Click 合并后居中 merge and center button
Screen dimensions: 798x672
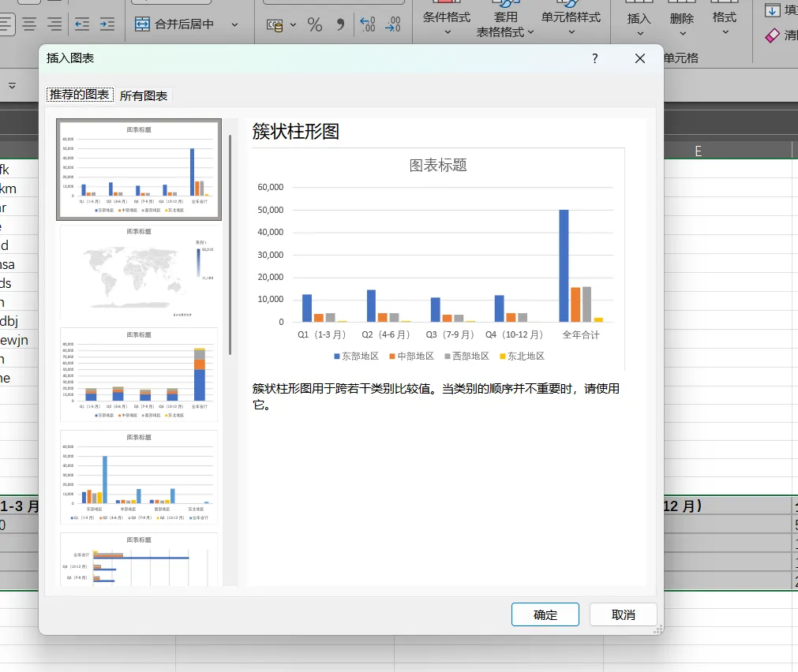coord(174,24)
